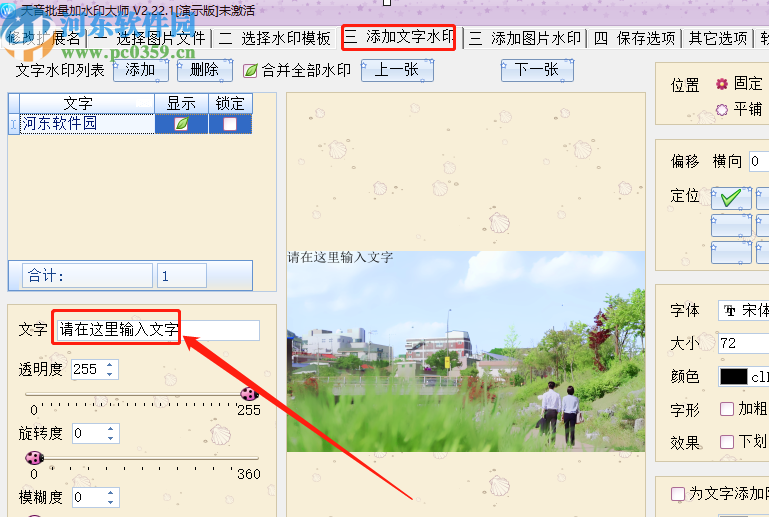Increase 透明度 with the up arrow
The width and height of the screenshot is (769, 517).
[x=110, y=365]
